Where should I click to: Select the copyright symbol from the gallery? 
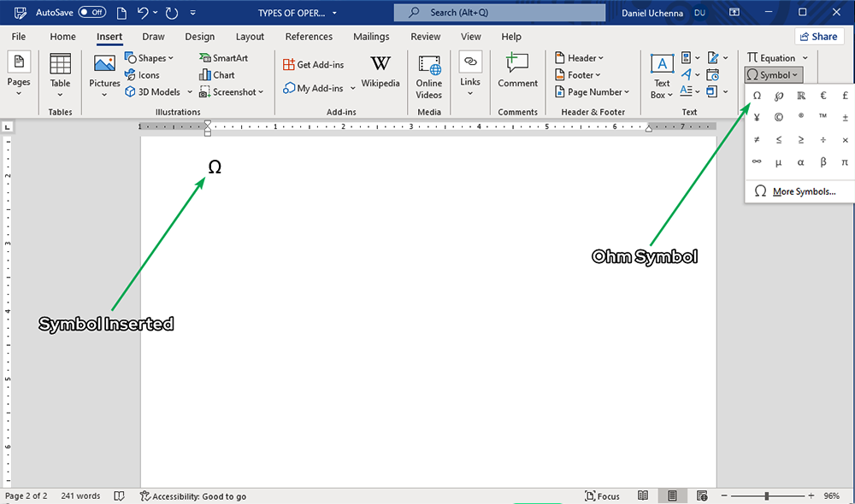coord(777,117)
